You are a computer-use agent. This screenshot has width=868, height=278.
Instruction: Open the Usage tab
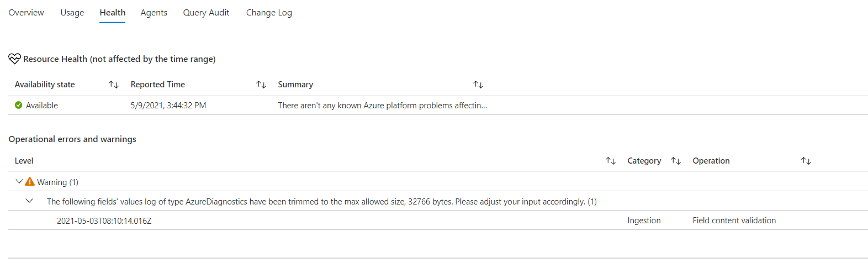click(72, 13)
